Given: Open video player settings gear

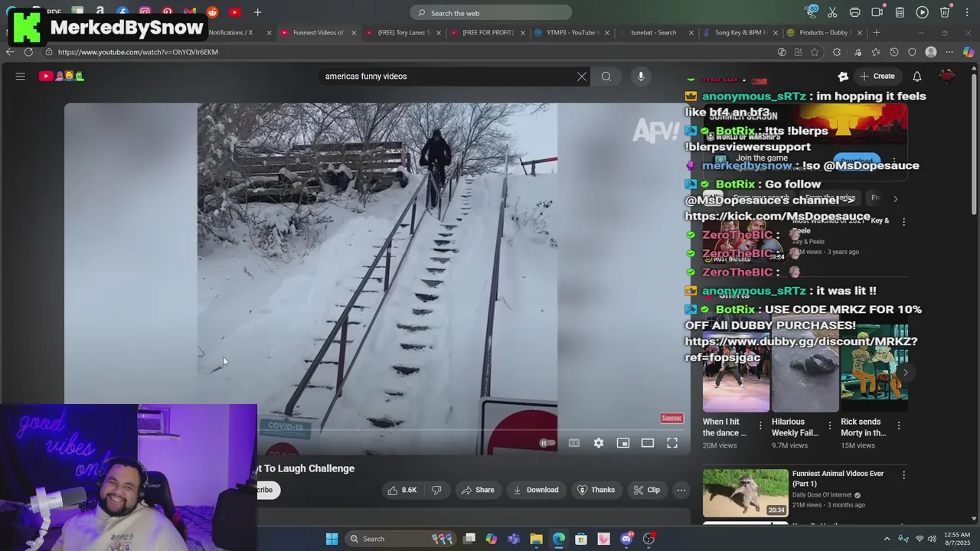Looking at the screenshot, I should click(x=599, y=443).
